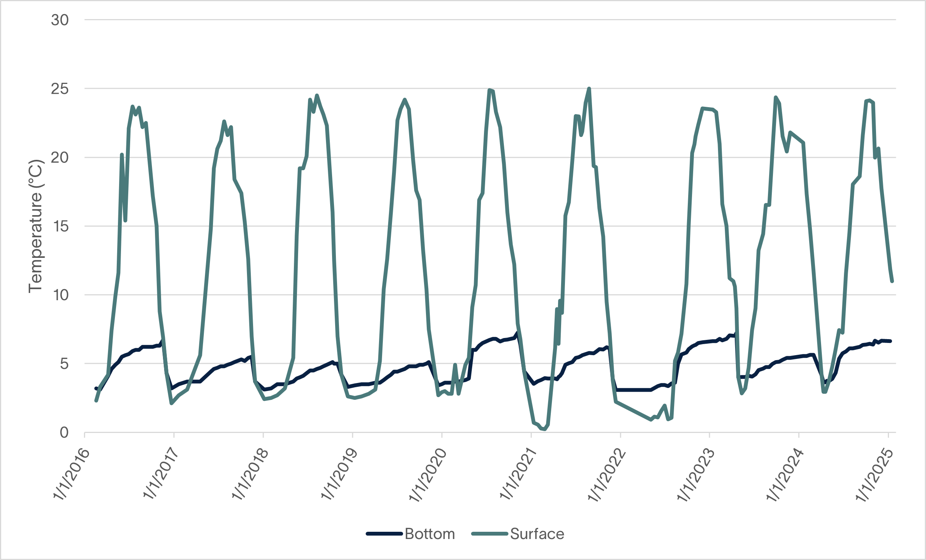The width and height of the screenshot is (926, 560).
Task: Click the 5 y-axis tick label
Action: pos(64,364)
